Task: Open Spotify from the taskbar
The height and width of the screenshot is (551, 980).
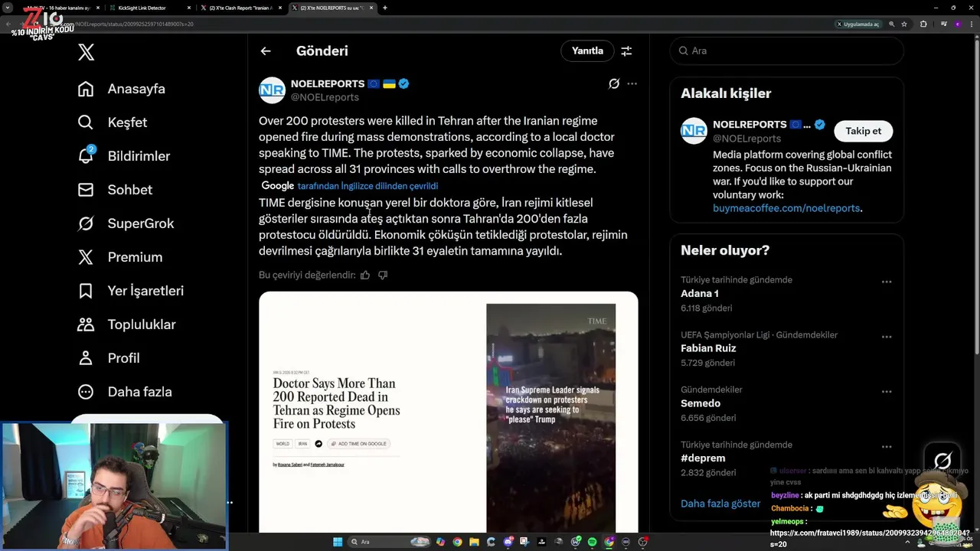Action: tap(592, 542)
